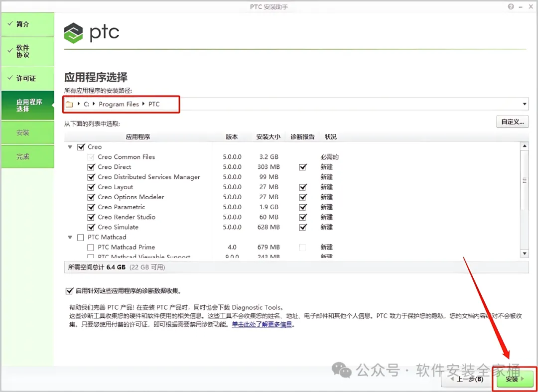Click the help question mark icon
Image resolution: width=538 pixels, height=392 pixels.
[x=511, y=6]
